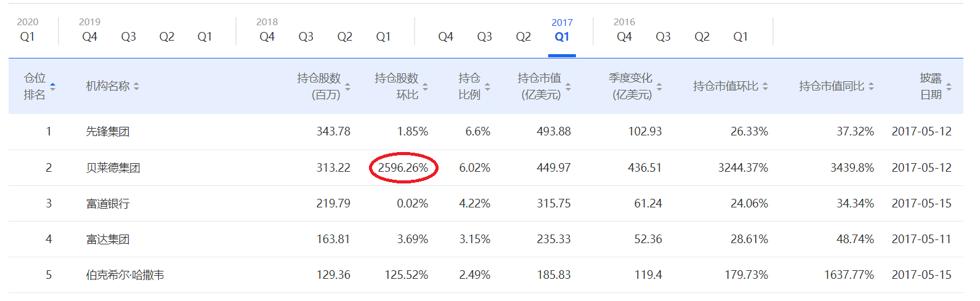Select 2017 Q2 tab
This screenshot has height=301, width=980.
point(523,37)
